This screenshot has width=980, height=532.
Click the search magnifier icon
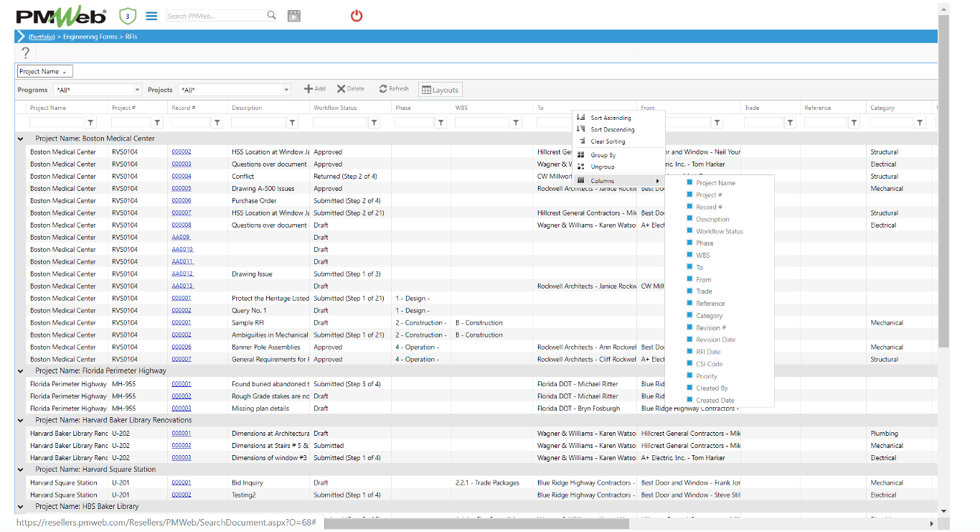271,15
